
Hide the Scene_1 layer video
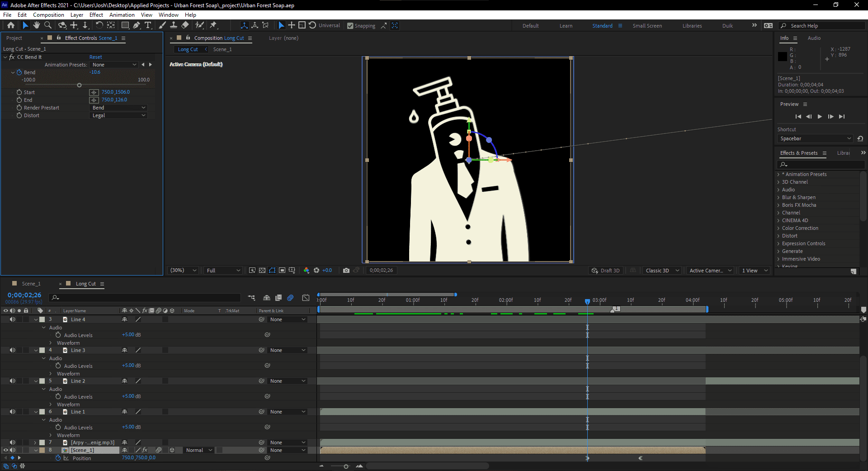pyautogui.click(x=5, y=450)
